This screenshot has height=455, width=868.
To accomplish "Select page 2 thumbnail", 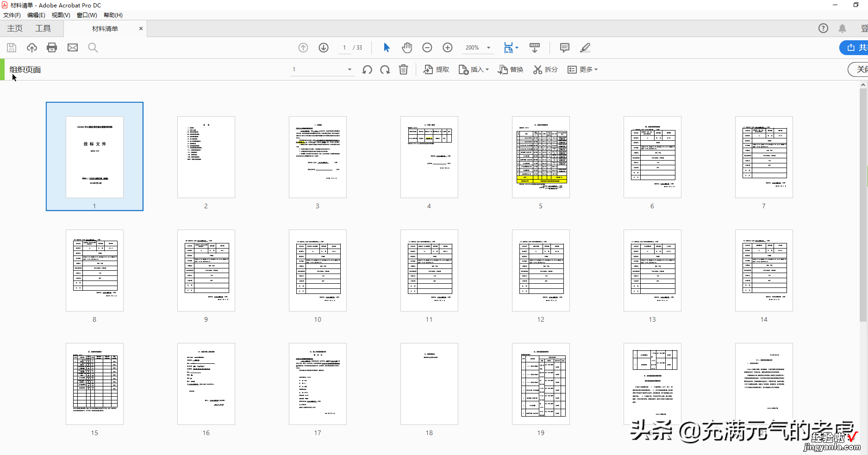I will (x=206, y=157).
